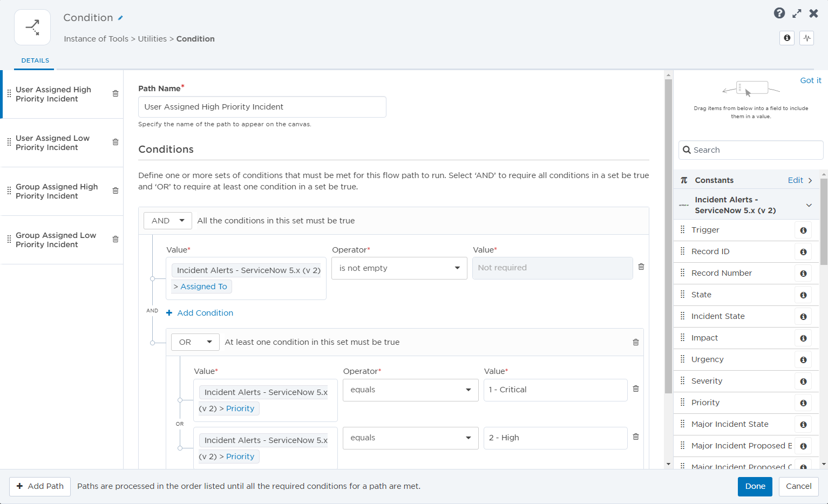The width and height of the screenshot is (828, 504).
Task: Click the Path Name input field
Action: pos(262,107)
